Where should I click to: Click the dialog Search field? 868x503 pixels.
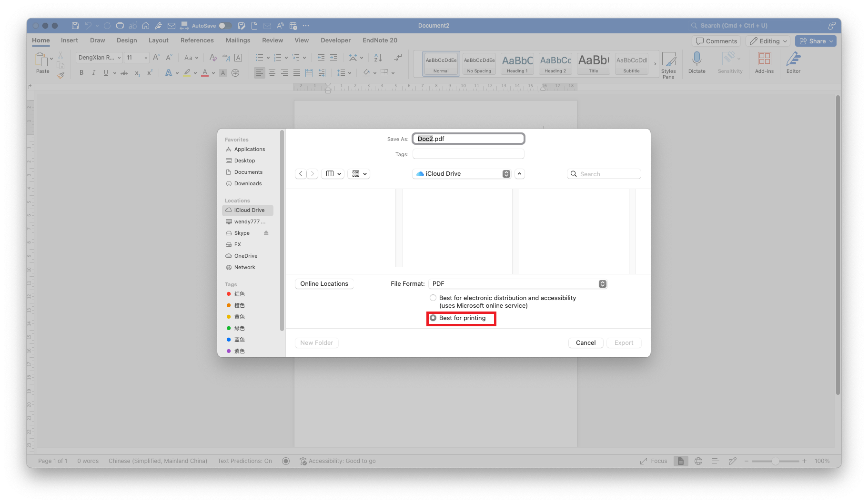tap(604, 174)
